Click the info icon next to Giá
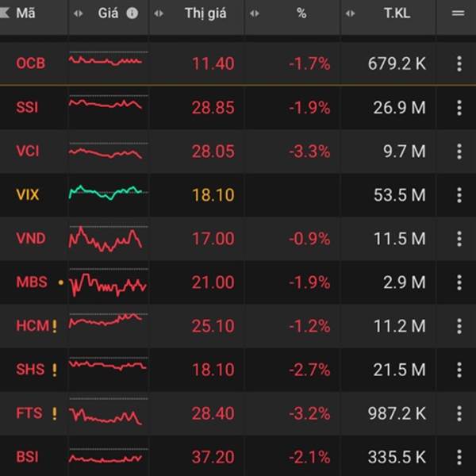Image resolution: width=476 pixels, height=476 pixels. click(x=132, y=13)
